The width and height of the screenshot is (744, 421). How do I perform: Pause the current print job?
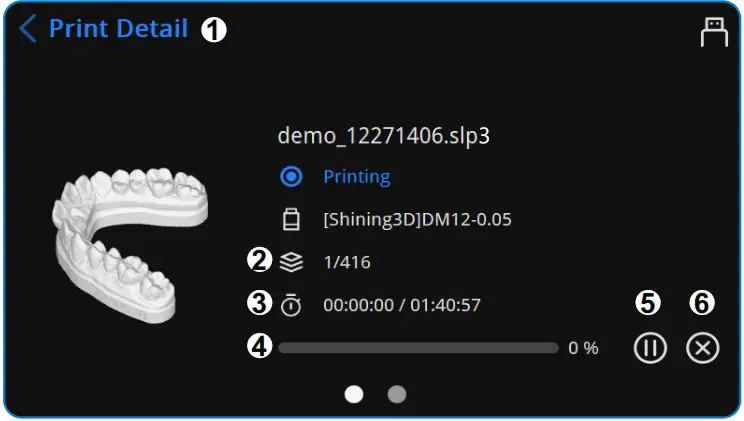(650, 348)
